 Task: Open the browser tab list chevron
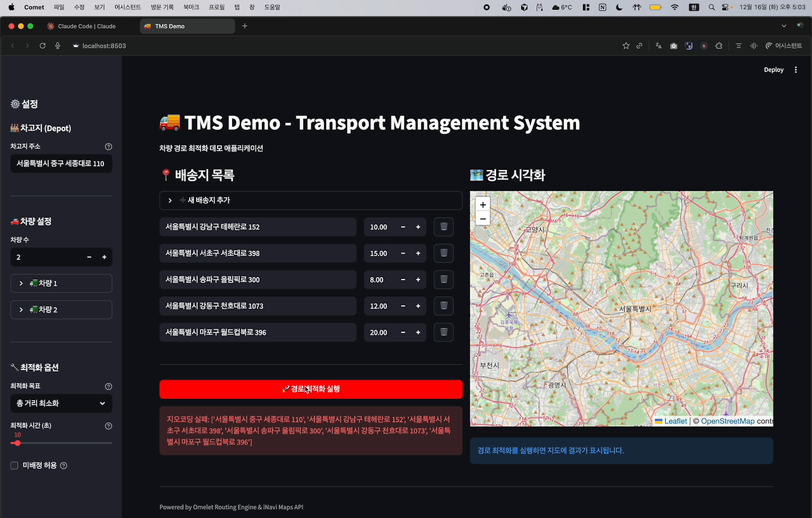click(784, 26)
